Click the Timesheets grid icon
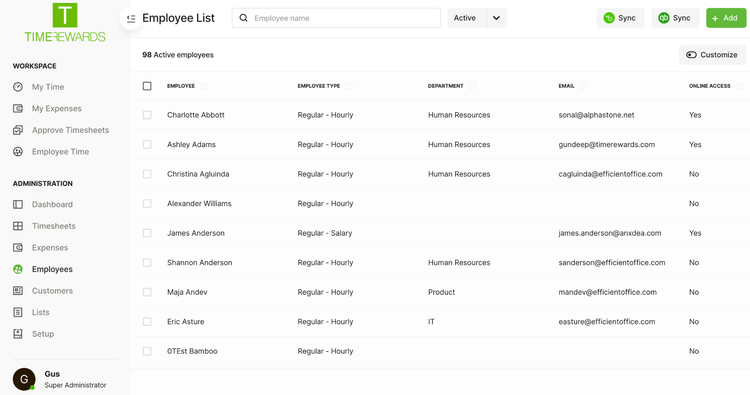 pyautogui.click(x=18, y=226)
